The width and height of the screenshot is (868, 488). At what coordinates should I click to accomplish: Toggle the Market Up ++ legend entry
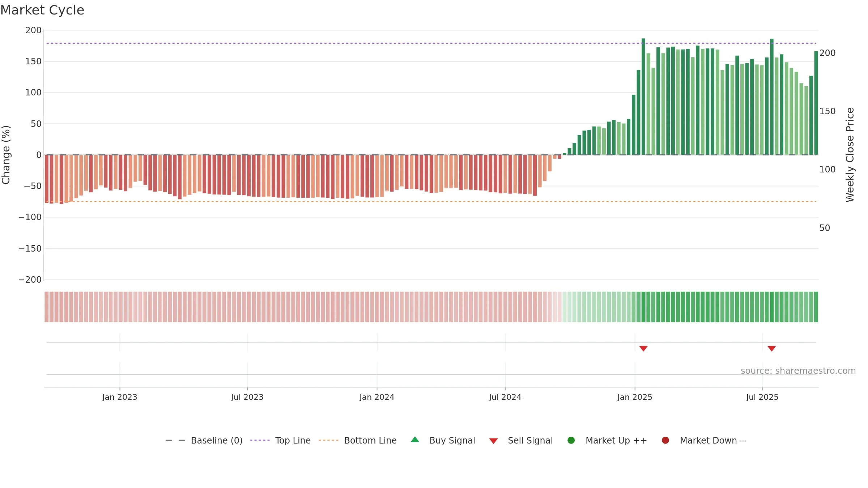click(607, 440)
